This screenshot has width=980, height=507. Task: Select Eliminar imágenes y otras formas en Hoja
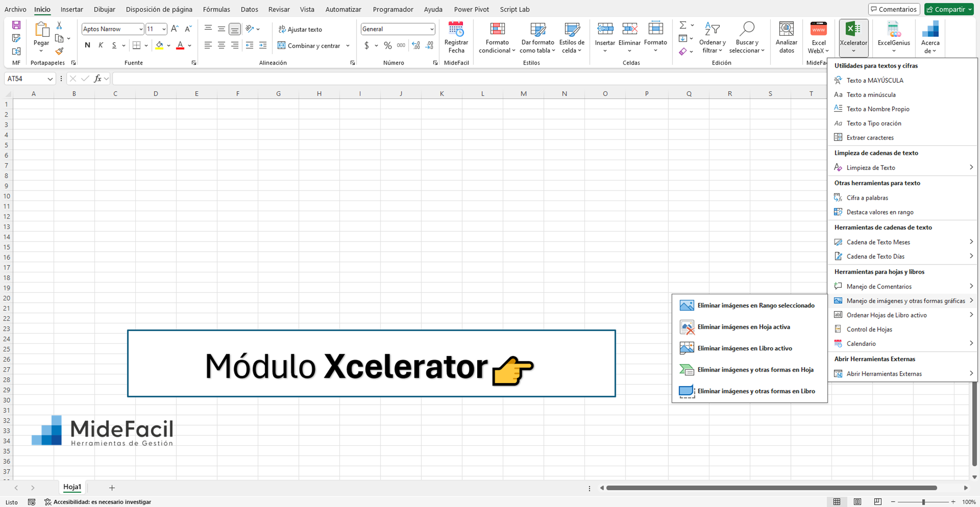750,370
